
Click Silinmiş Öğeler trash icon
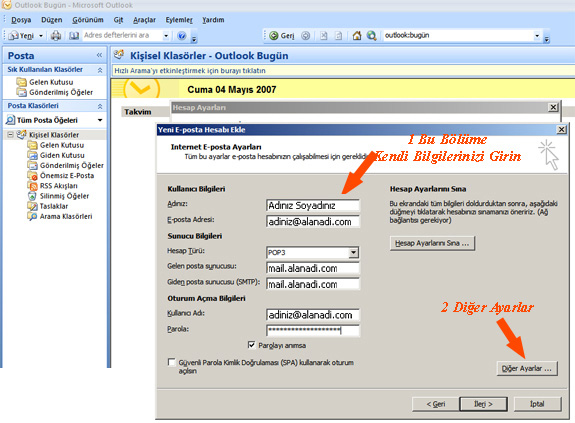point(32,196)
